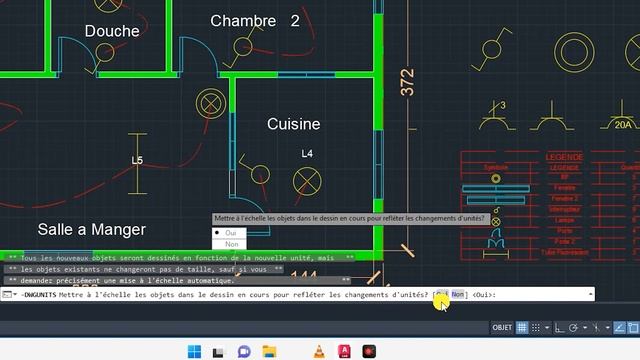The width and height of the screenshot is (640, 360).
Task: Toggle isometric drafting icon
Action: pos(597,327)
